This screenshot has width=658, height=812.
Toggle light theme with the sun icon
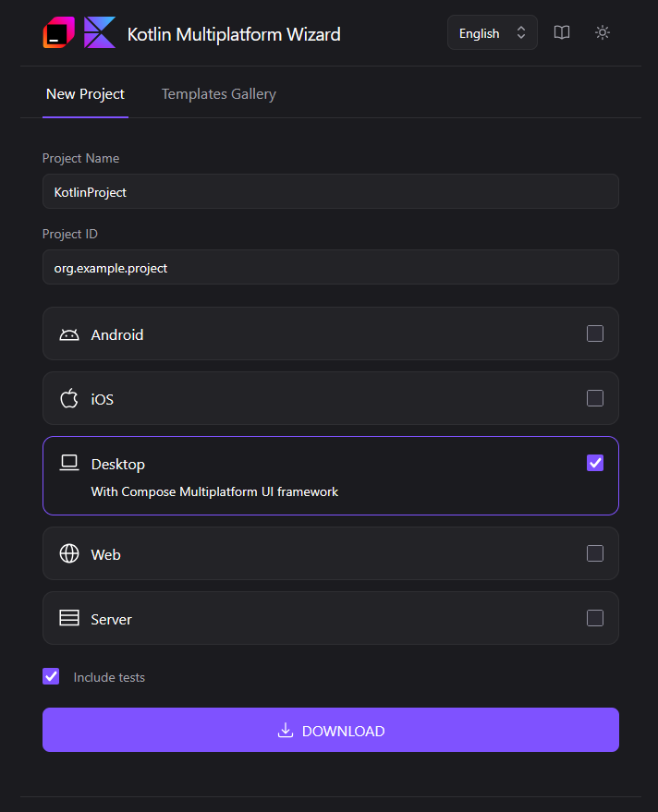[x=602, y=32]
